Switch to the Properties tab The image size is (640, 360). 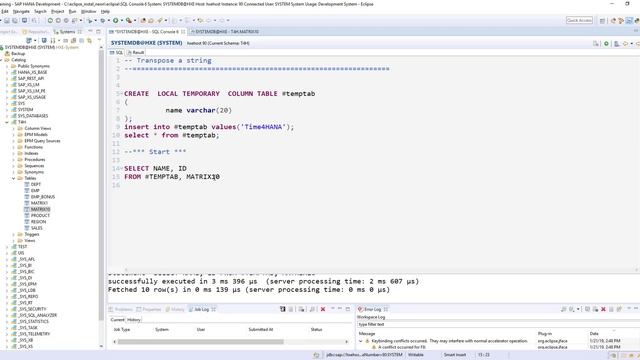[149, 309]
